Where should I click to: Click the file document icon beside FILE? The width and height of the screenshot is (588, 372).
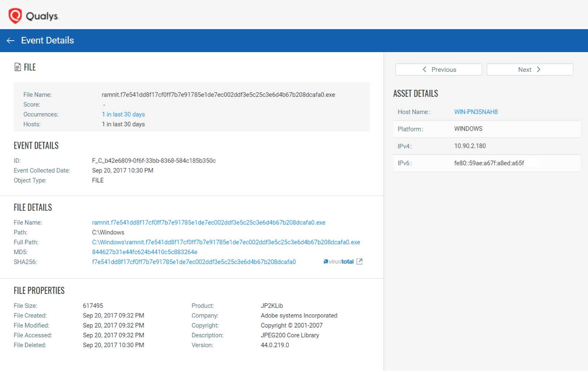17,67
